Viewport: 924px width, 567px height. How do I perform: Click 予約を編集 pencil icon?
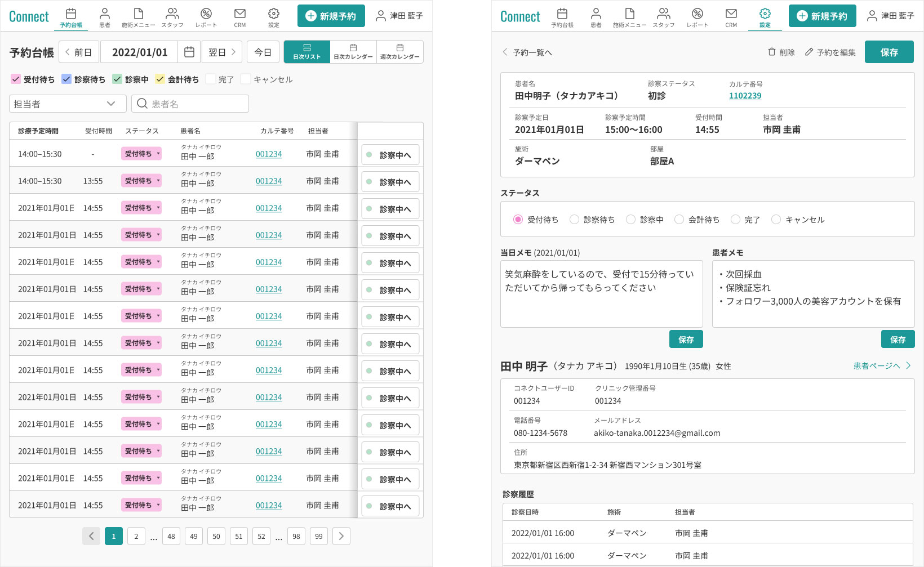(x=809, y=52)
